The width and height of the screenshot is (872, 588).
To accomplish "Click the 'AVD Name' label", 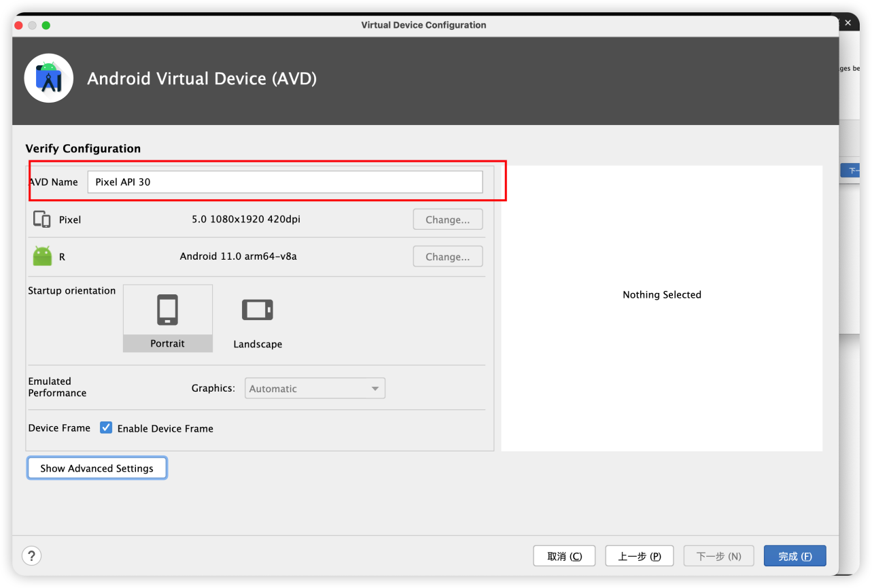I will coord(53,182).
